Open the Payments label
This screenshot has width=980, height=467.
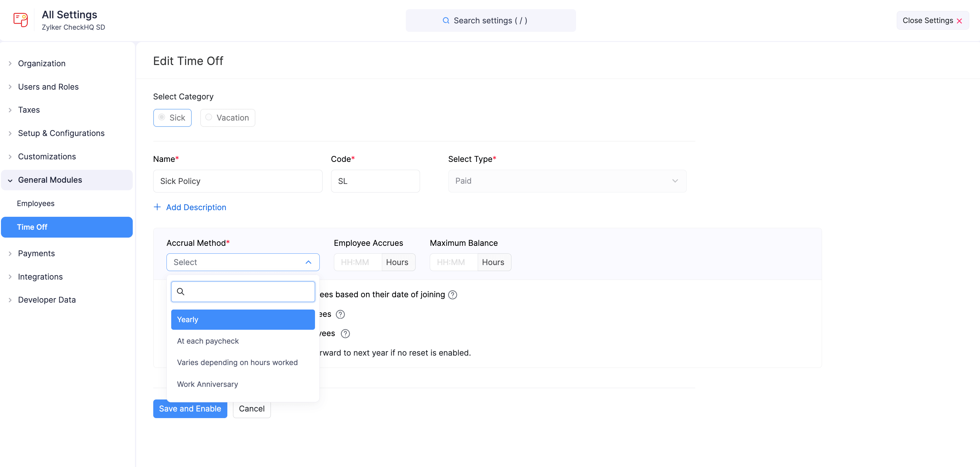point(37,253)
